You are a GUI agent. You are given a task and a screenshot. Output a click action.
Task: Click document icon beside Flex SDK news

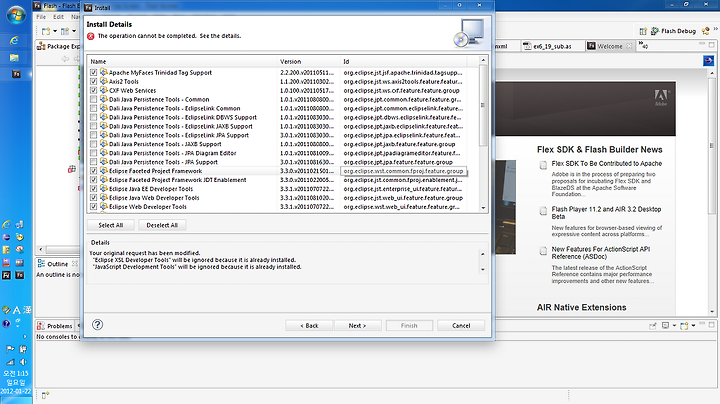(543, 165)
